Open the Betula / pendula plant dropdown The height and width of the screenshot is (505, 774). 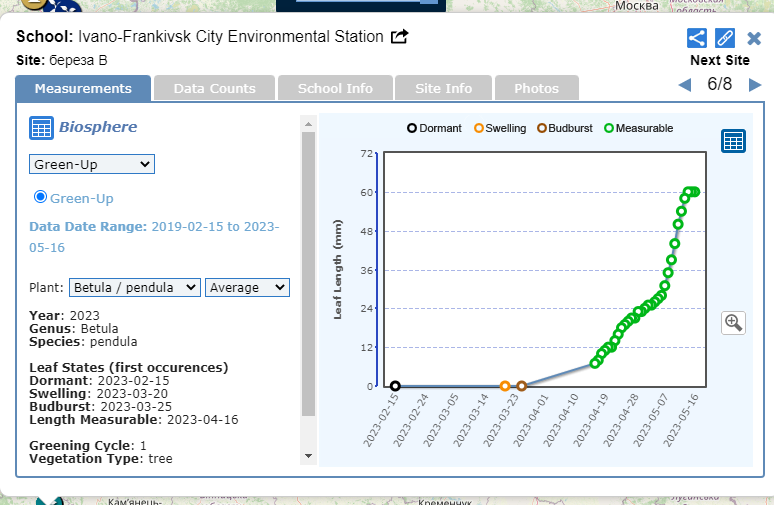pos(135,288)
